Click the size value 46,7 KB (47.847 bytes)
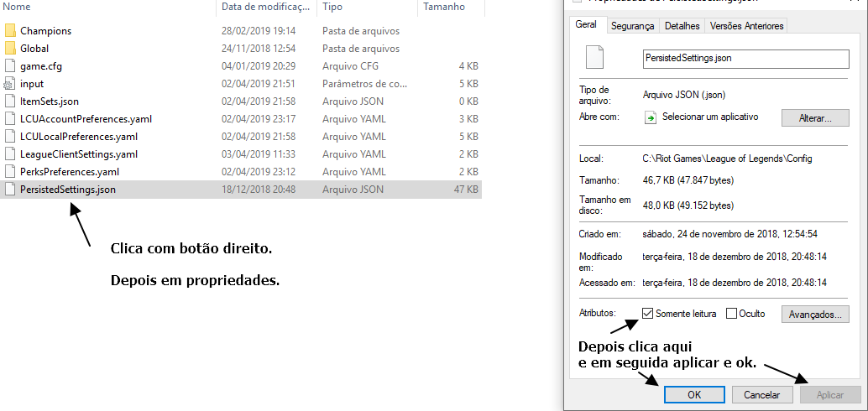The width and height of the screenshot is (868, 411). pyautogui.click(x=688, y=180)
